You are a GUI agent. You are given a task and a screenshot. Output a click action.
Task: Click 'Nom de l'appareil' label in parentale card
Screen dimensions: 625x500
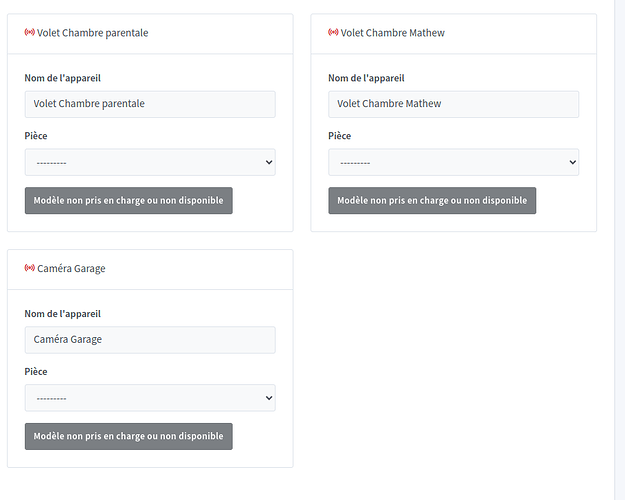click(62, 78)
